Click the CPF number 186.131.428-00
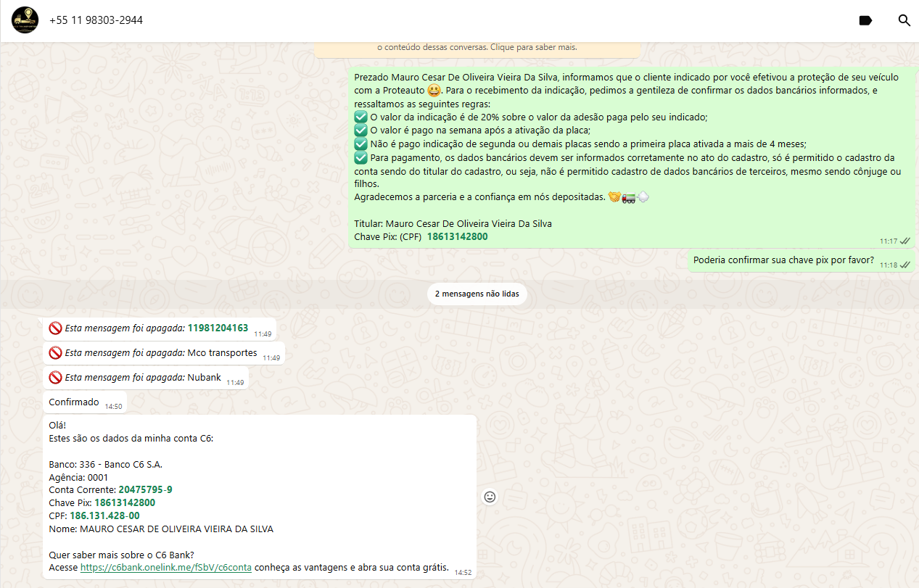Viewport: 919px width, 588px height. (104, 516)
